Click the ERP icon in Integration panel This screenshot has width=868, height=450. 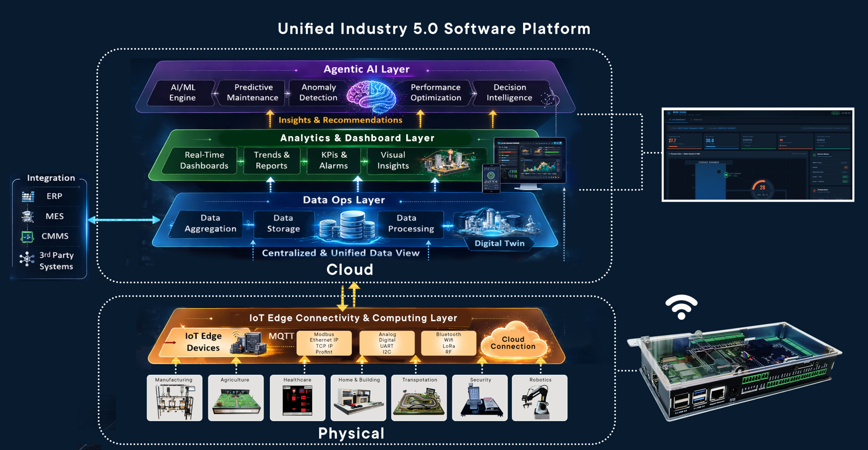tap(28, 196)
